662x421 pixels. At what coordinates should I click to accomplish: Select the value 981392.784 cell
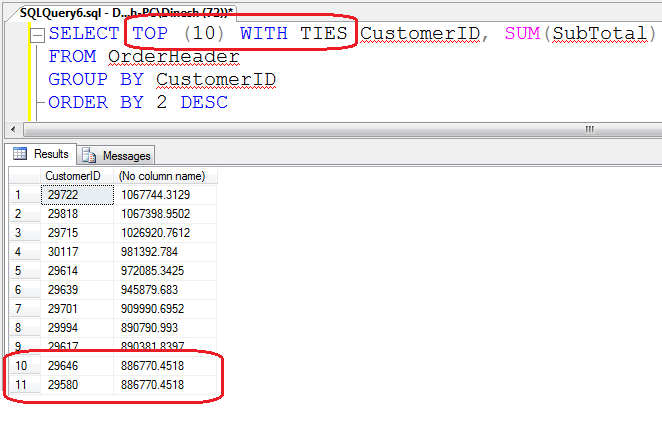pos(165,252)
